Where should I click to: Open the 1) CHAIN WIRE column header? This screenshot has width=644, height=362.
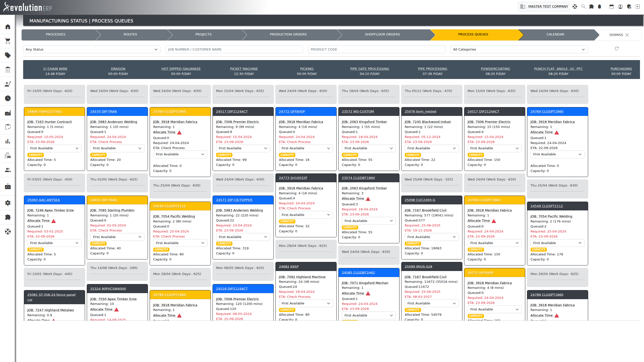[x=55, y=69]
